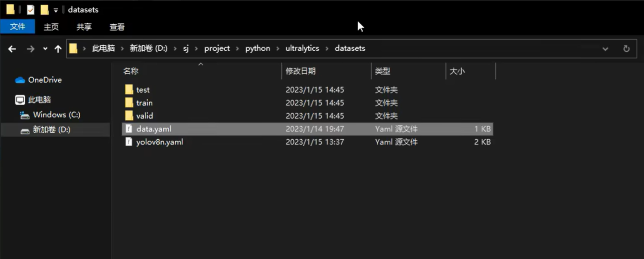Click the valid folder icon
The height and width of the screenshot is (259, 644).
pyautogui.click(x=129, y=116)
